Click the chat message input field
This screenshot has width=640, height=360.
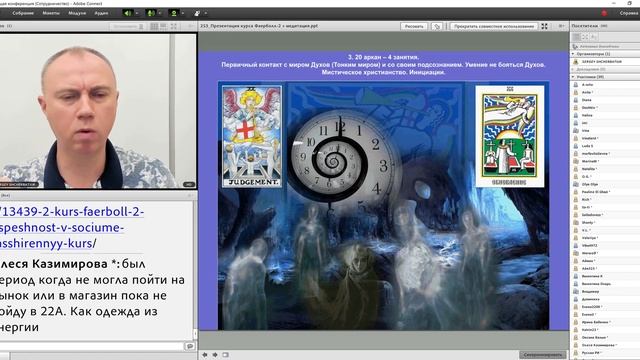tap(92, 346)
